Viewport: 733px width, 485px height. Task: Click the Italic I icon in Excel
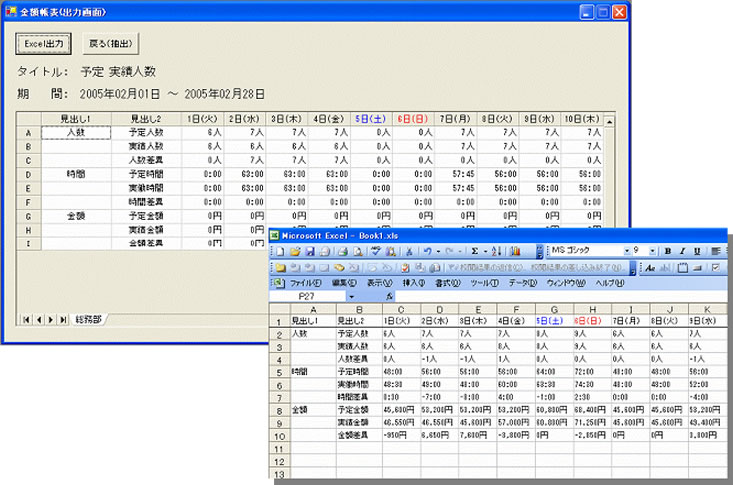click(x=683, y=251)
